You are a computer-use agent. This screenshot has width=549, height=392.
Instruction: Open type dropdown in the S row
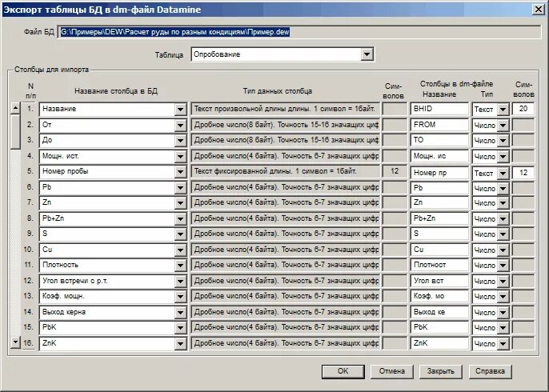503,234
